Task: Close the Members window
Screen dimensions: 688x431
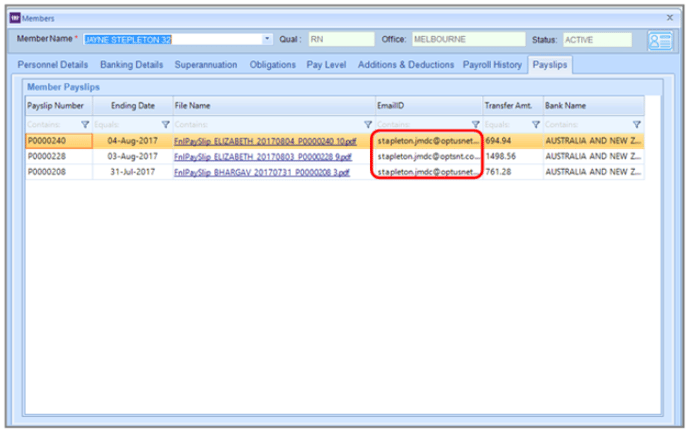Action: pyautogui.click(x=670, y=18)
